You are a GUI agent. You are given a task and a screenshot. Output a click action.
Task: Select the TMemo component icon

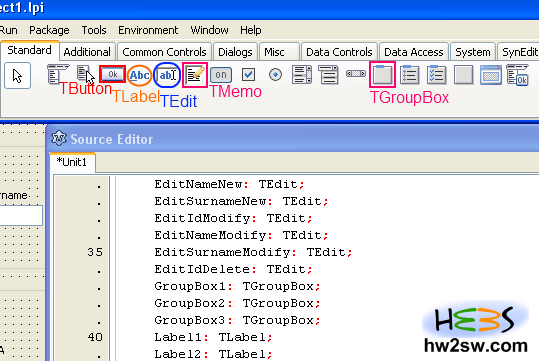coord(195,75)
